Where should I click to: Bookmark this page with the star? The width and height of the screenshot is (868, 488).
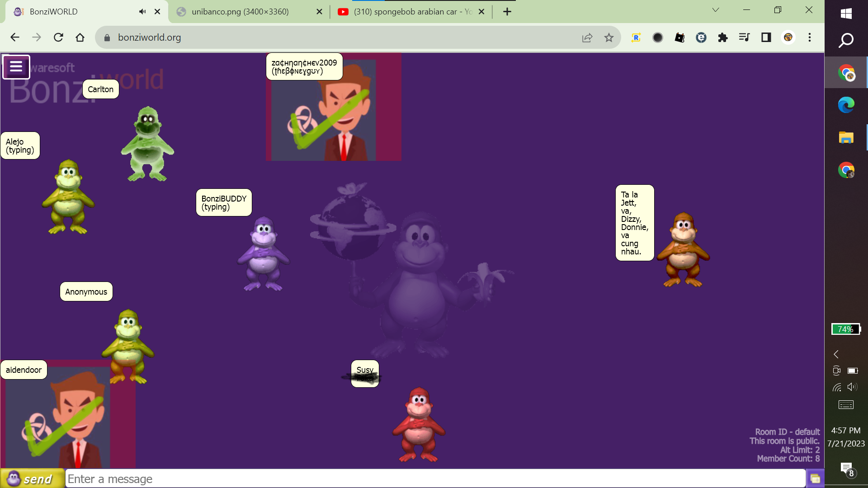tap(609, 38)
